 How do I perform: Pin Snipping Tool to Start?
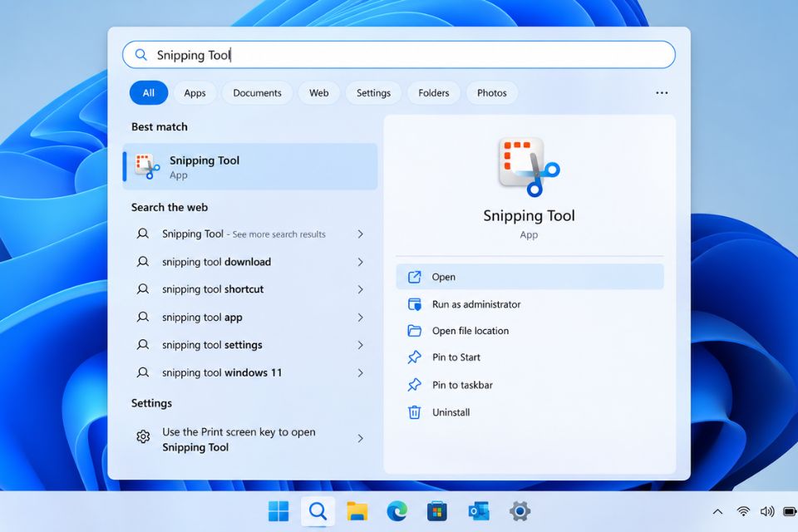coord(530,357)
